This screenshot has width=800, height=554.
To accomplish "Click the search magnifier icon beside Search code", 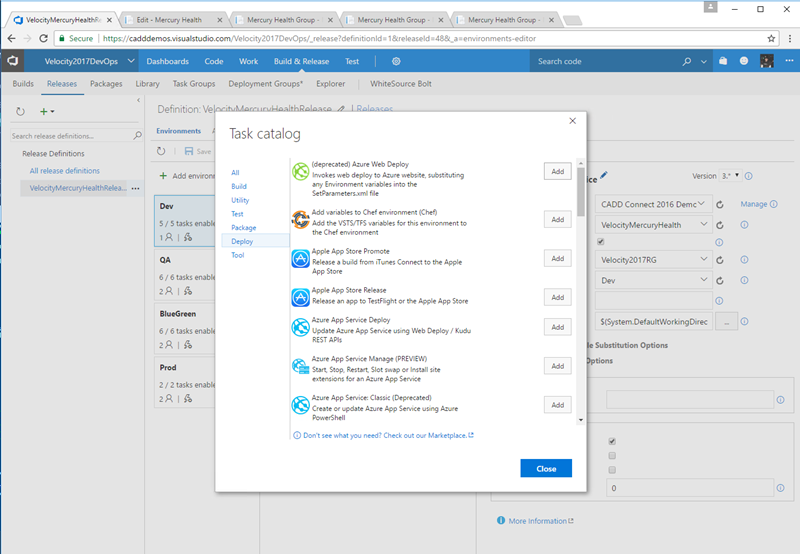I will coord(687,61).
